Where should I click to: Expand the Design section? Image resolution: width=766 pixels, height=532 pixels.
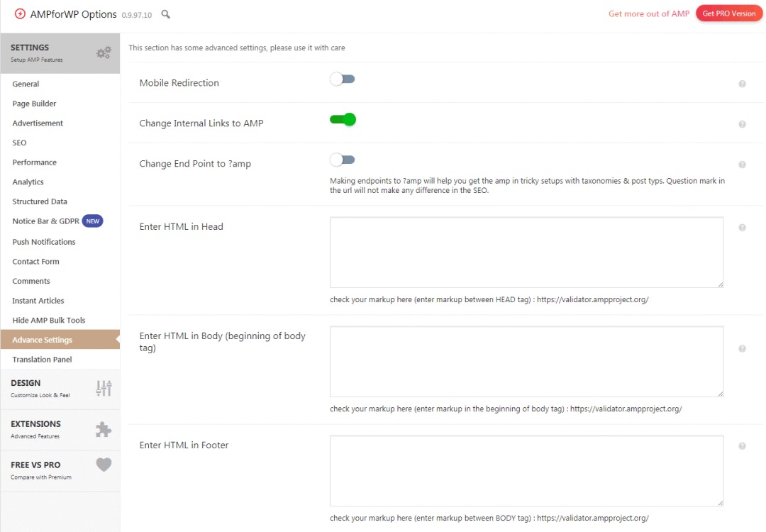tap(60, 389)
